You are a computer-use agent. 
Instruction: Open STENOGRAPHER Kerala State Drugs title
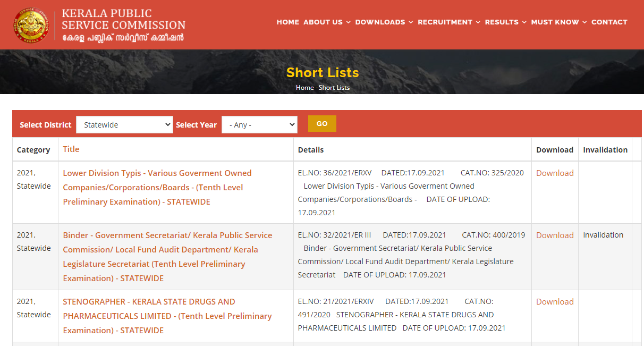coord(167,316)
